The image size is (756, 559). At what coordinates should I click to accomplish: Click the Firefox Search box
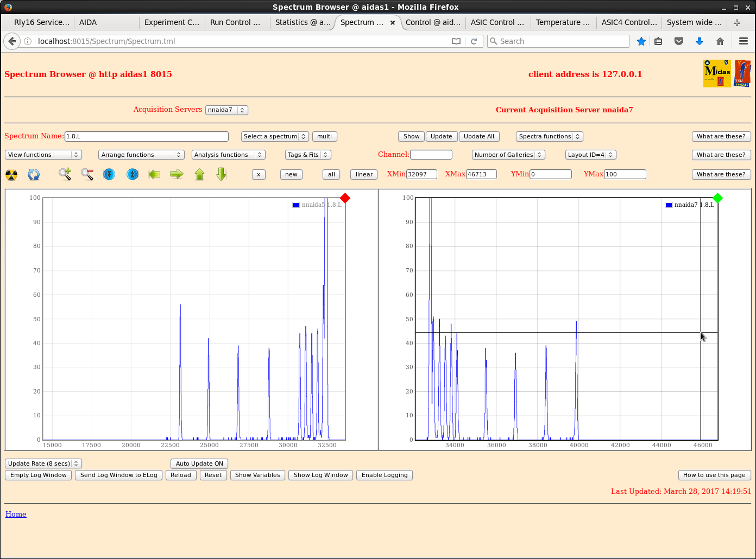point(558,41)
